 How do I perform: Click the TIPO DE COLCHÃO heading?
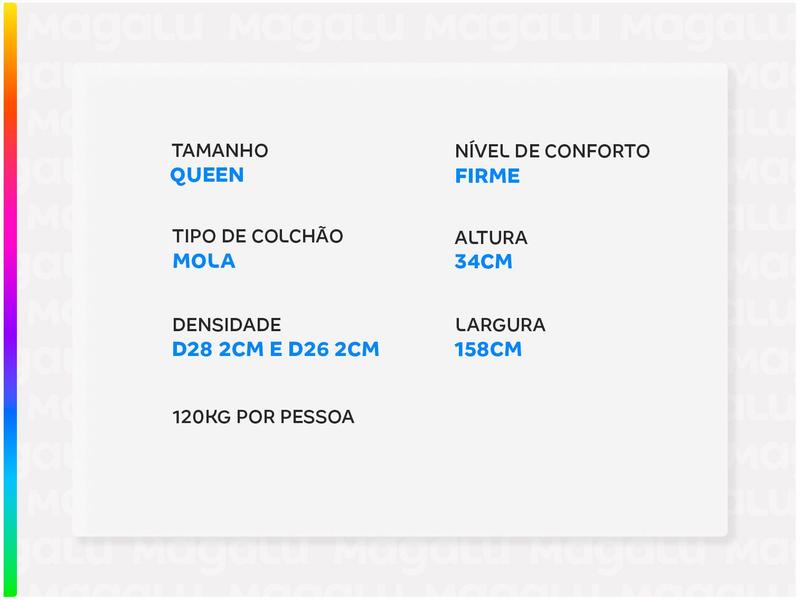tap(257, 237)
